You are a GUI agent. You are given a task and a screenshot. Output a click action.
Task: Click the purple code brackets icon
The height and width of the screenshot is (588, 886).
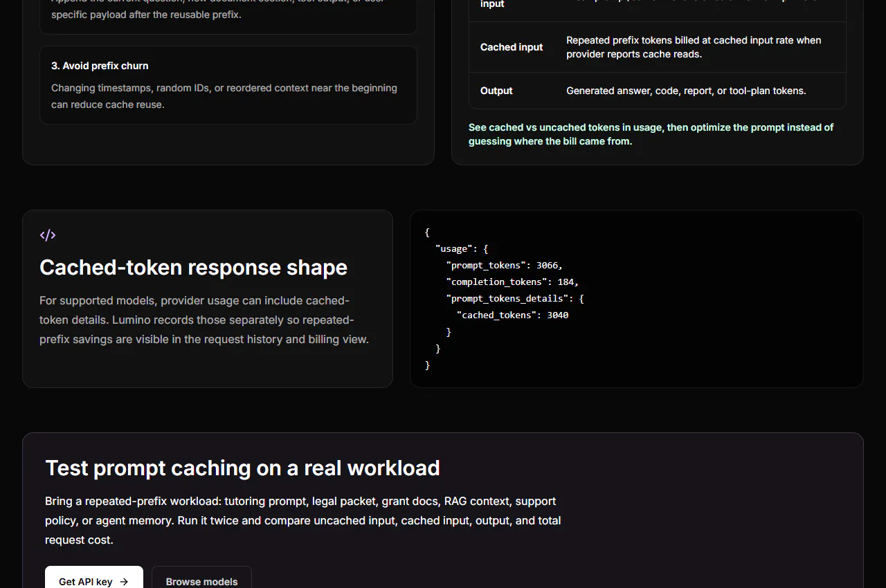pyautogui.click(x=48, y=235)
